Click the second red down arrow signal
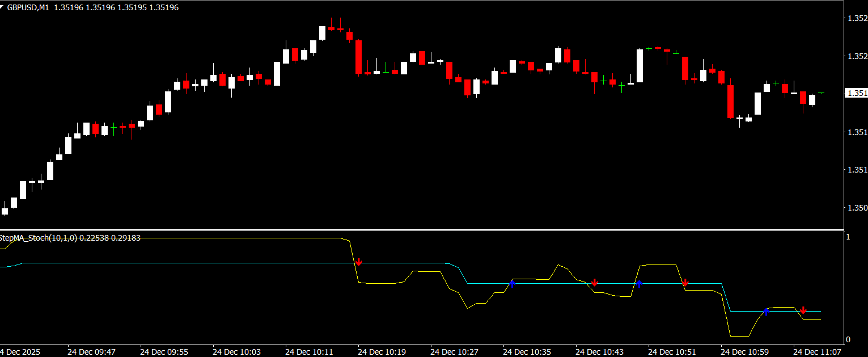 (594, 283)
